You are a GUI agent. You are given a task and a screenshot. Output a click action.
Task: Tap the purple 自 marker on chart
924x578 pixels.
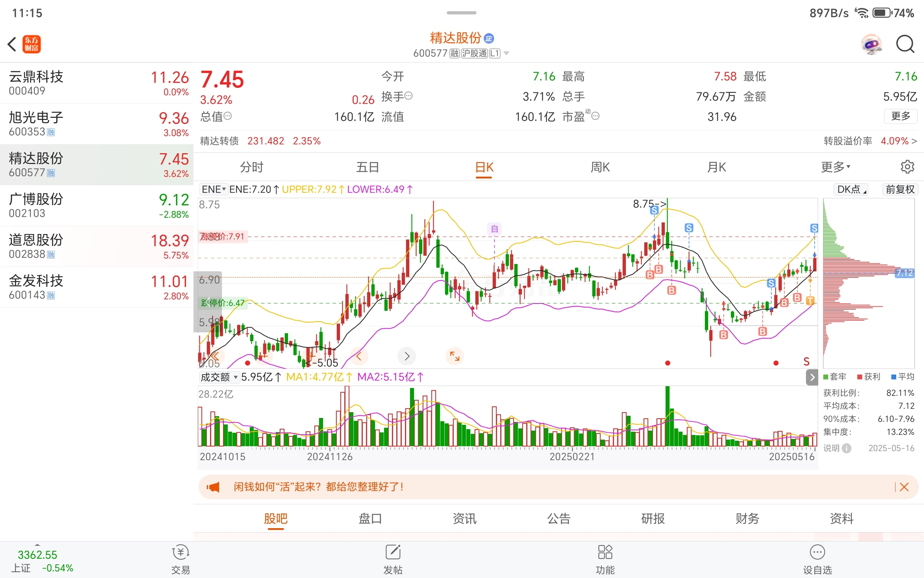click(494, 229)
